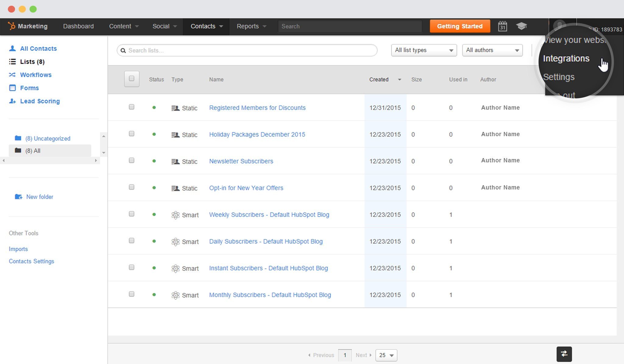Click Getting Started button in top bar
624x364 pixels.
click(460, 26)
